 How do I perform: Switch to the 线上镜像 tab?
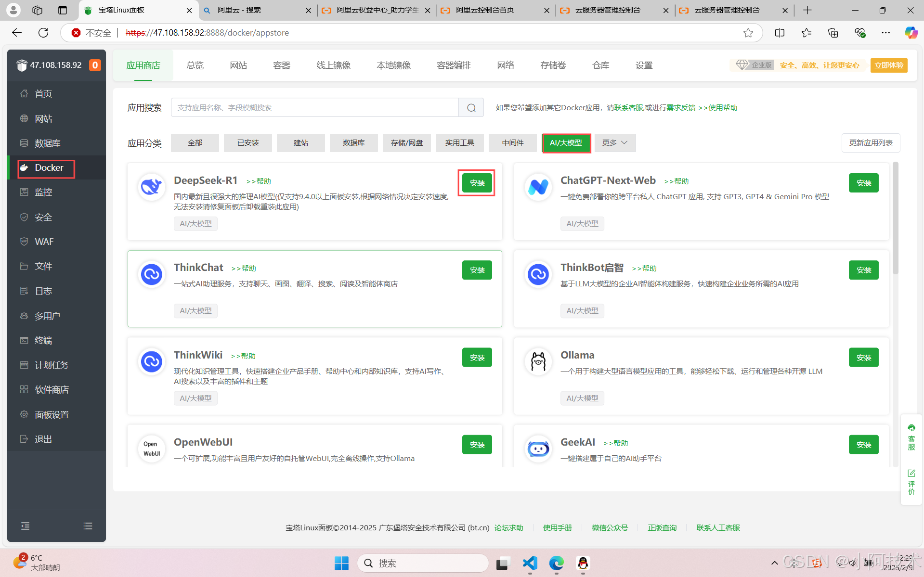(x=333, y=65)
